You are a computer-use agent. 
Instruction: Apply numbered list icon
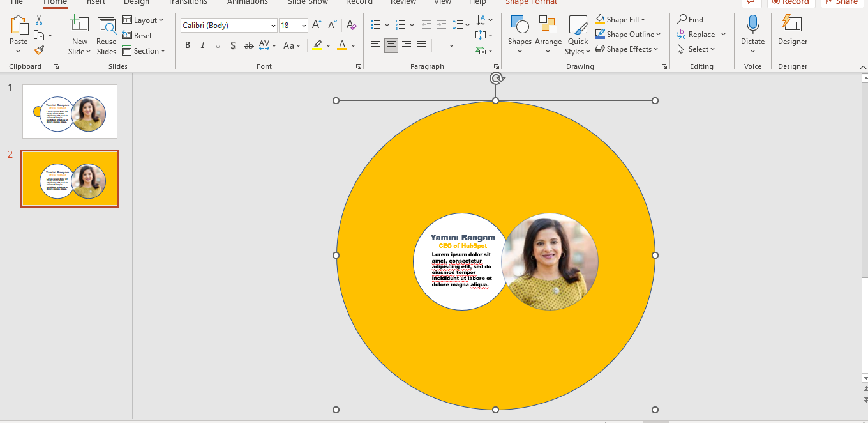[401, 26]
